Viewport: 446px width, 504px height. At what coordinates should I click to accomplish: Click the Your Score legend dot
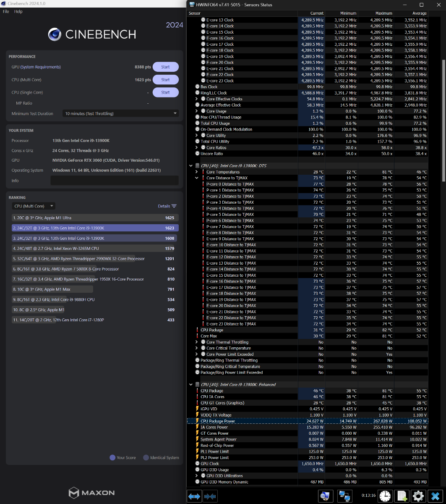pyautogui.click(x=112, y=458)
